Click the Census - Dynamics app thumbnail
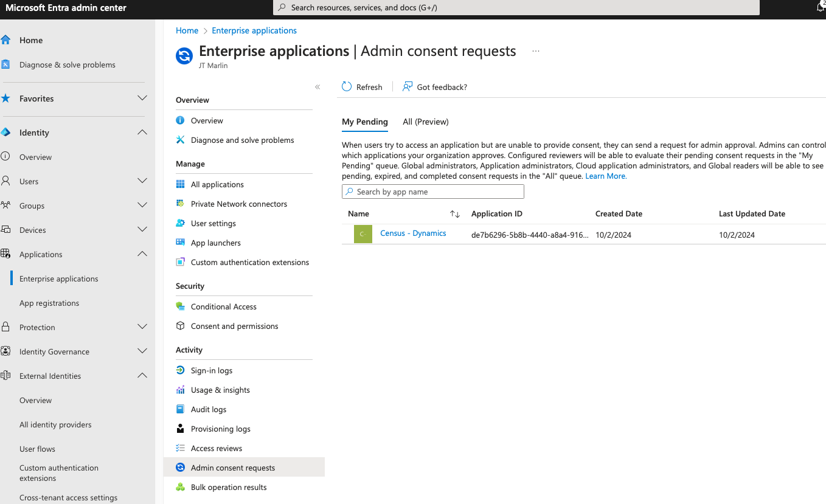This screenshot has height=504, width=826. (363, 234)
